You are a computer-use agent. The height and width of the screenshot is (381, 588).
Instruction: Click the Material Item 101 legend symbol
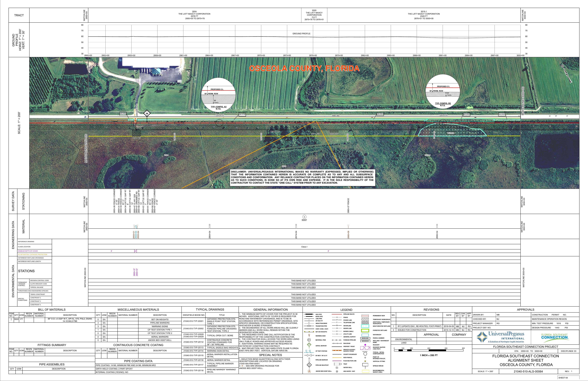point(309,340)
